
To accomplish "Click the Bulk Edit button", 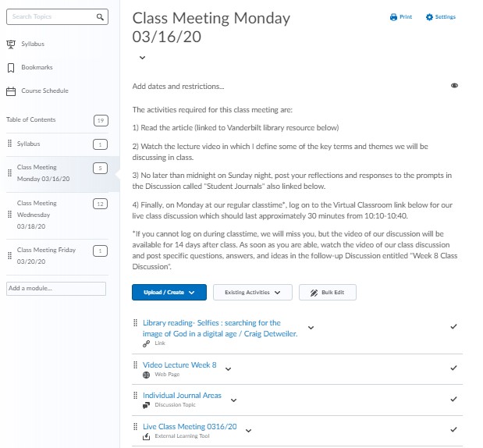I will point(332,293).
